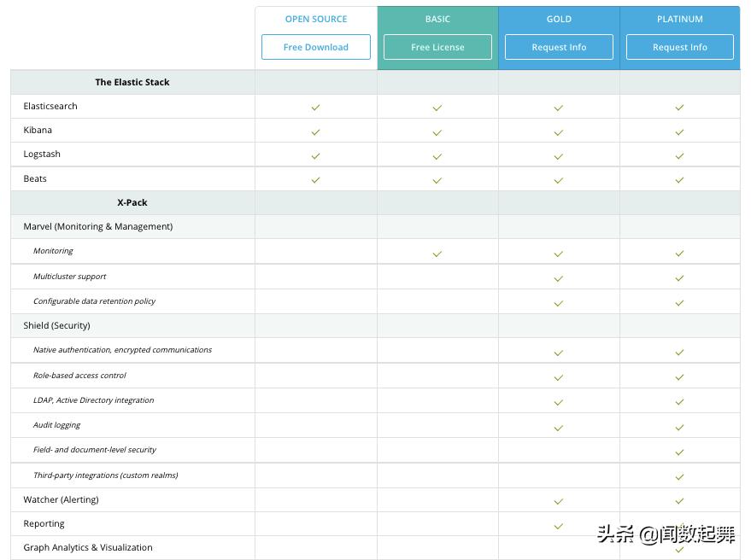Select the OPEN SOURCE column heading

316,19
